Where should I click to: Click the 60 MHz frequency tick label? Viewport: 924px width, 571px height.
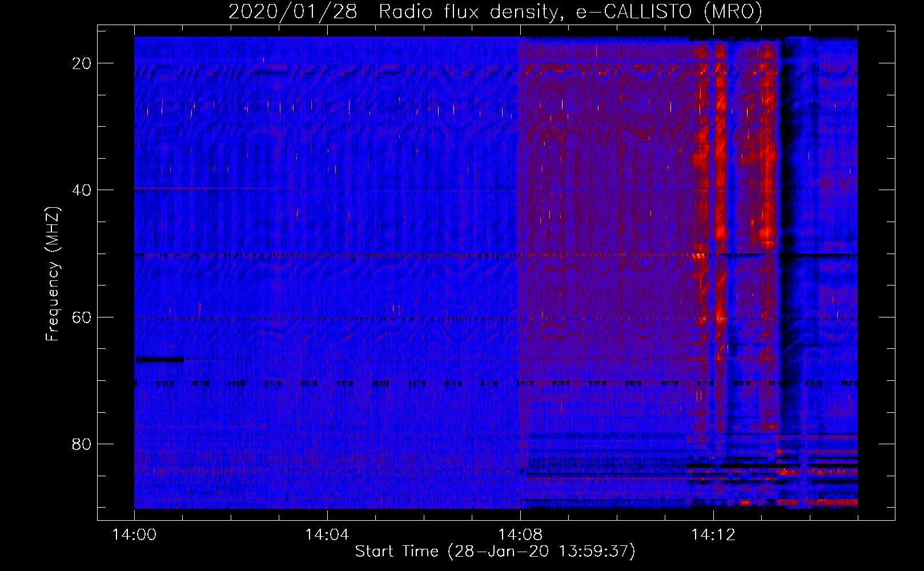[x=82, y=317]
